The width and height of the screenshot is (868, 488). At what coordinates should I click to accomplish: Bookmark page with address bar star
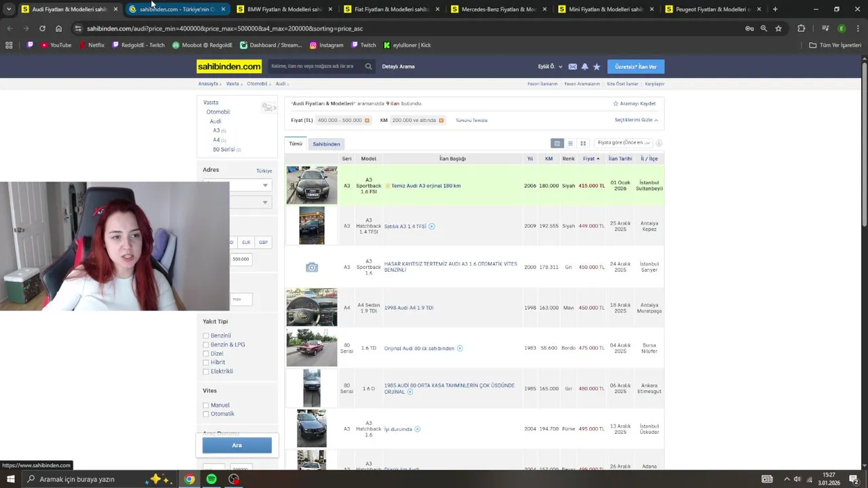pos(778,28)
